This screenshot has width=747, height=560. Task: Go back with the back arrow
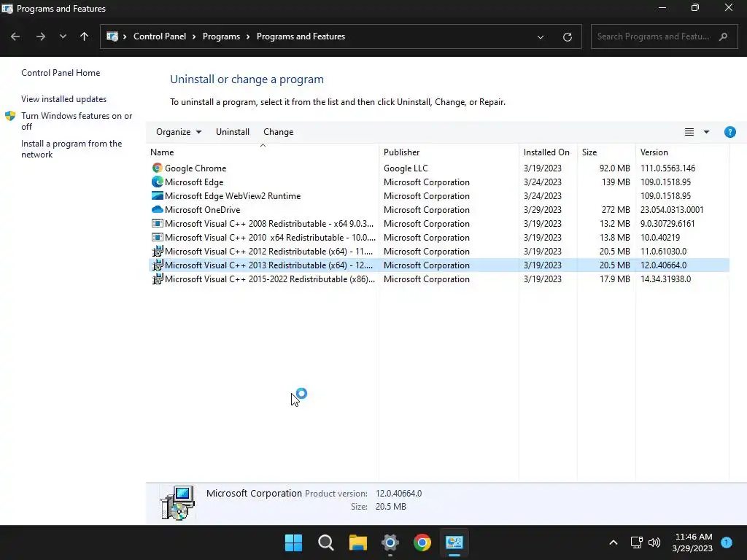coord(15,36)
